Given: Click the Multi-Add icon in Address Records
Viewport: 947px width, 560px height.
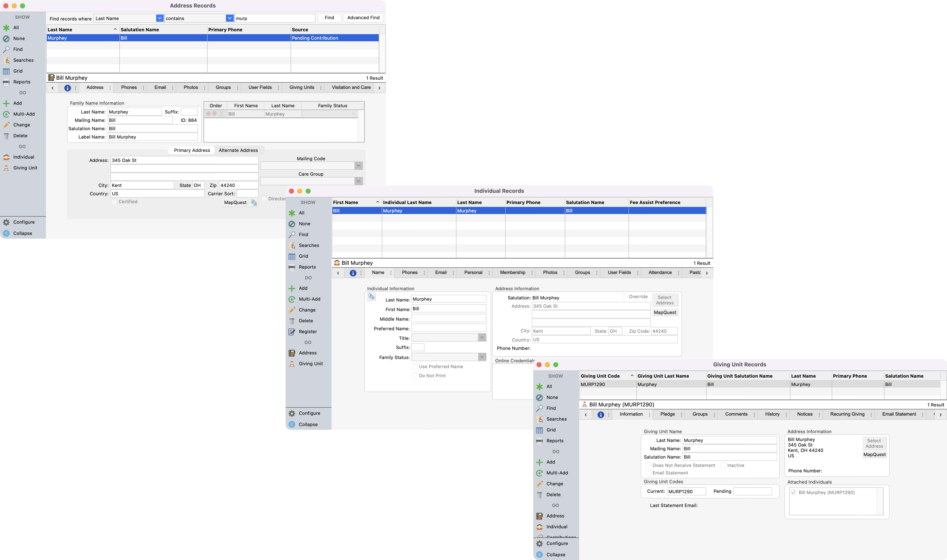Looking at the screenshot, I should [x=6, y=114].
